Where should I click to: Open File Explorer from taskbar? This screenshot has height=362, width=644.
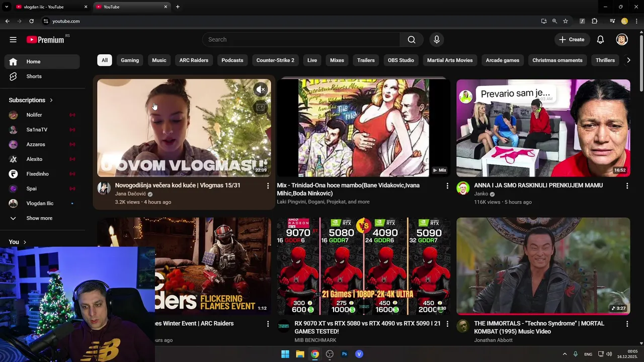pyautogui.click(x=300, y=354)
